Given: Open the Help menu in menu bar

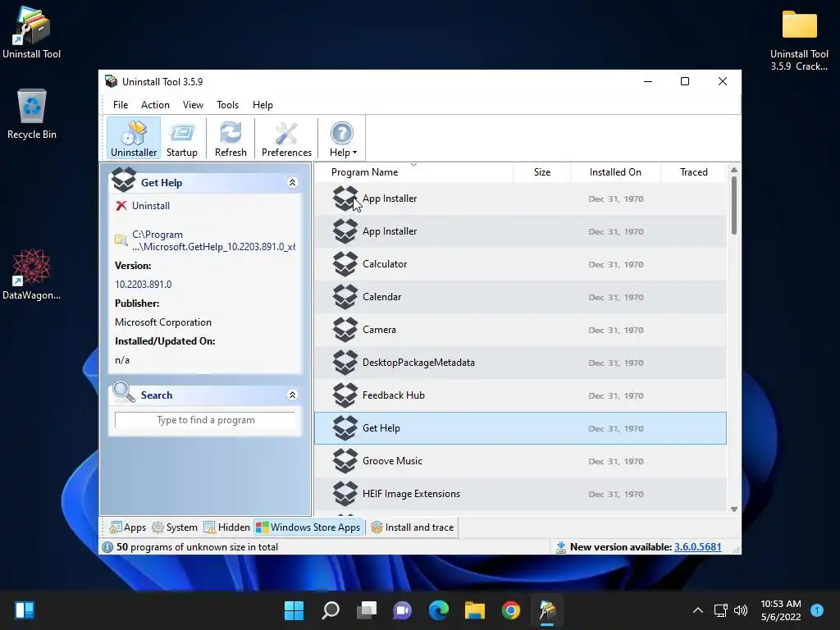Looking at the screenshot, I should (x=262, y=105).
